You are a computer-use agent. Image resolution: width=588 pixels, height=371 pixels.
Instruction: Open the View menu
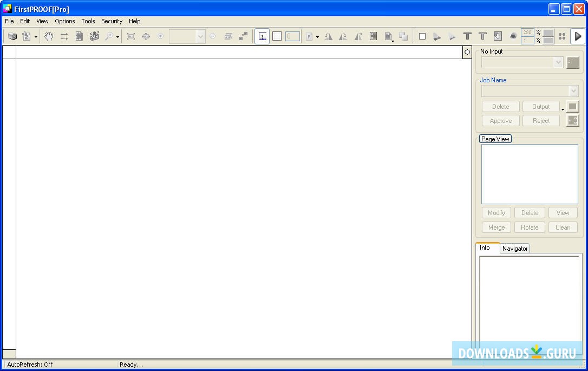pyautogui.click(x=42, y=21)
